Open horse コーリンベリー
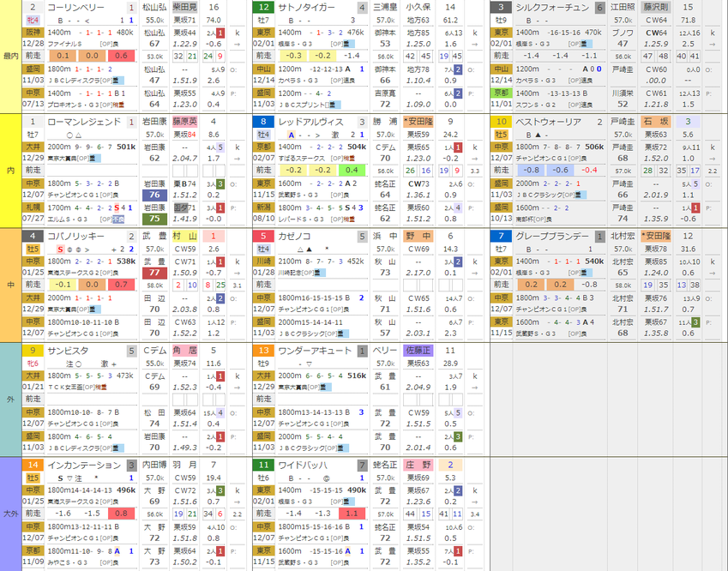The width and height of the screenshot is (728, 571). (75, 8)
